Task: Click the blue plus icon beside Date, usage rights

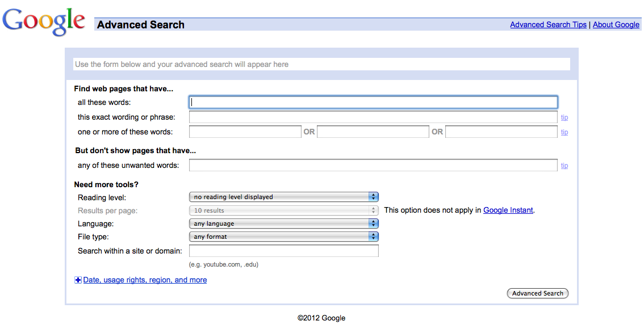Action: coord(78,280)
